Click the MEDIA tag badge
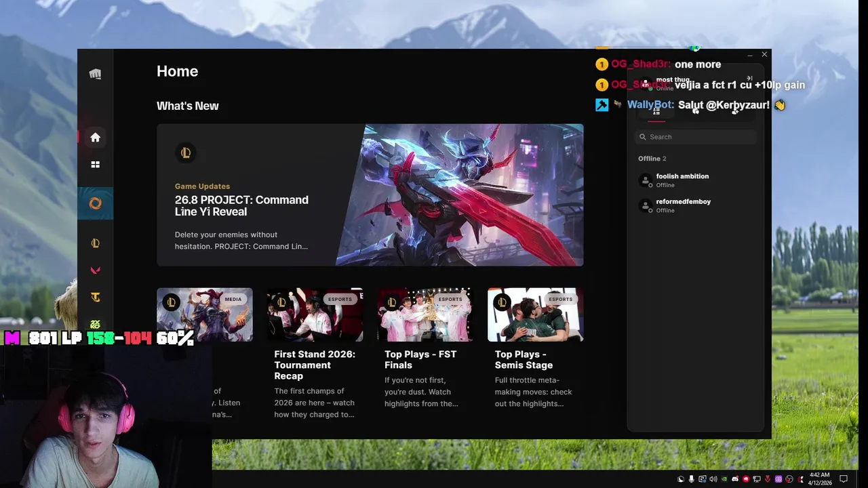868x488 pixels. (233, 299)
